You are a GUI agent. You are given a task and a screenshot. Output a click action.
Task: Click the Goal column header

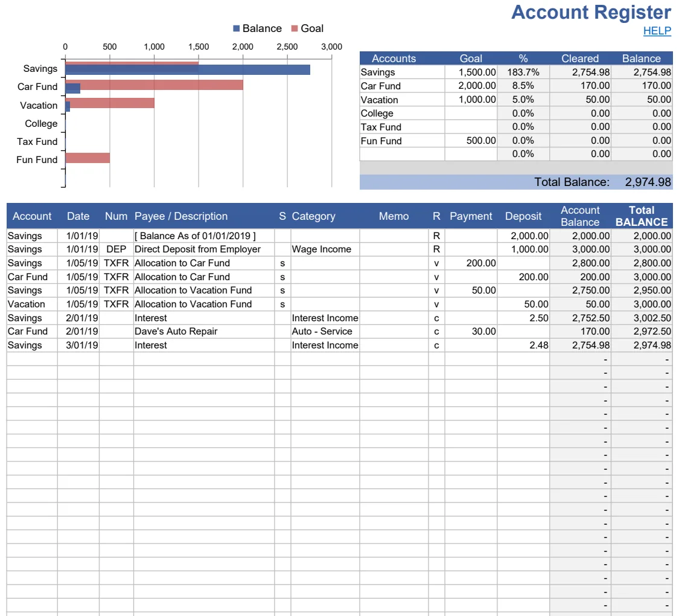pyautogui.click(x=471, y=59)
